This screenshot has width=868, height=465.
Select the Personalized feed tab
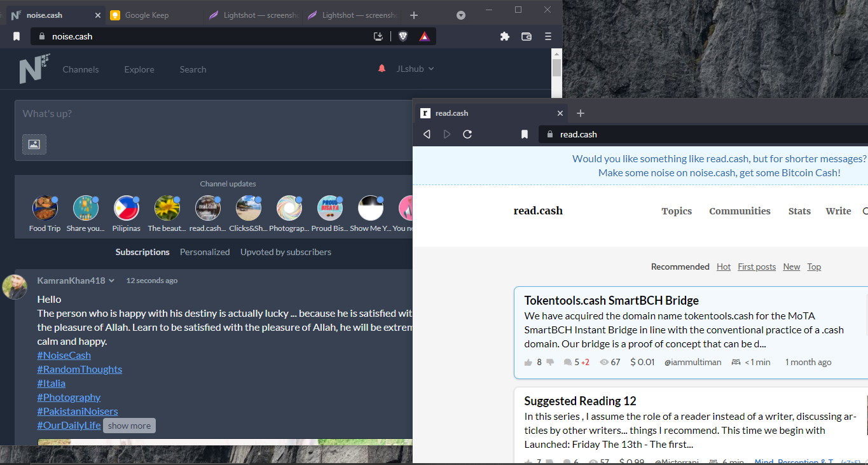pos(205,252)
